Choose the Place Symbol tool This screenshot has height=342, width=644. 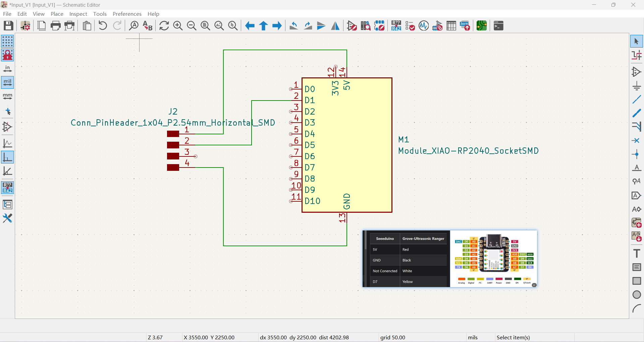pyautogui.click(x=636, y=72)
